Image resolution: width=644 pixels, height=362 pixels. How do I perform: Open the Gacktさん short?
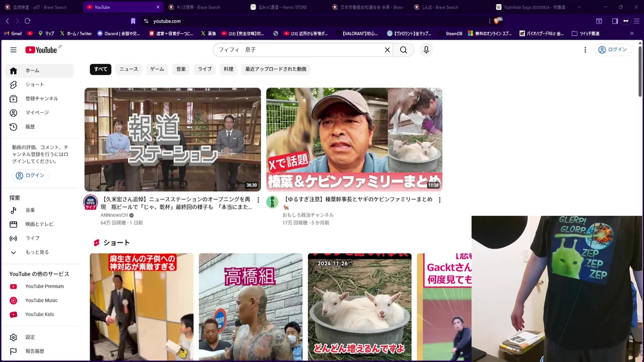(x=444, y=307)
